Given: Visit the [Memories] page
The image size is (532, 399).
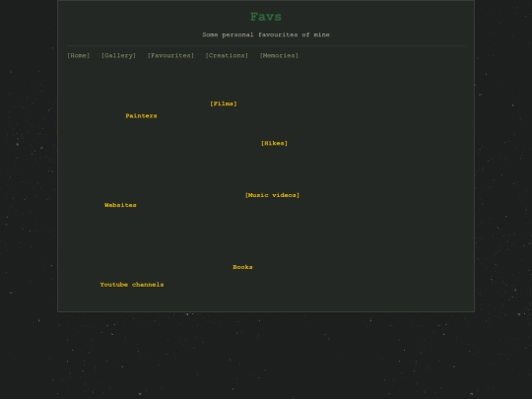Looking at the screenshot, I should (279, 55).
